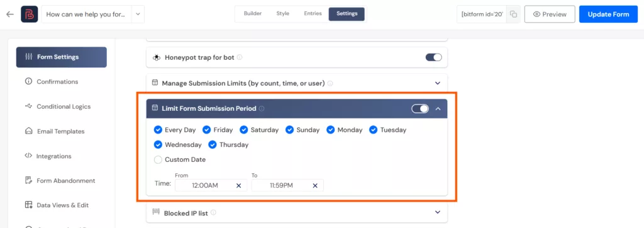Open the form name dropdown arrow

138,14
